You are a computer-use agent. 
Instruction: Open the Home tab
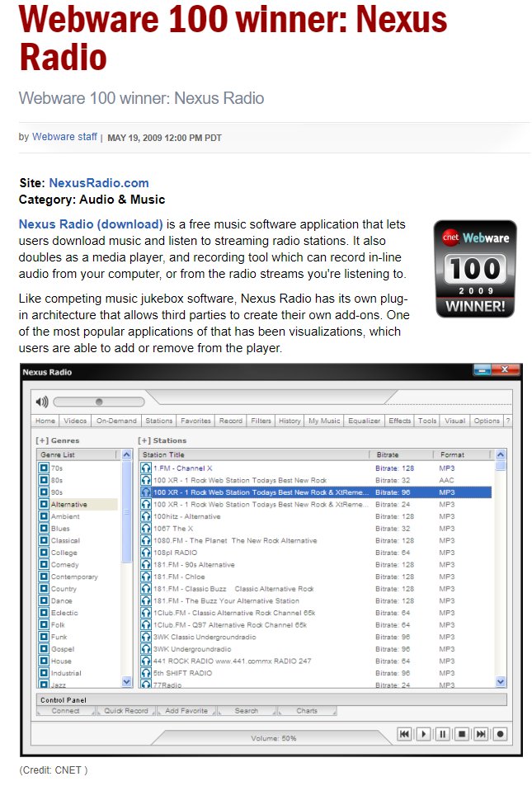pyautogui.click(x=45, y=421)
